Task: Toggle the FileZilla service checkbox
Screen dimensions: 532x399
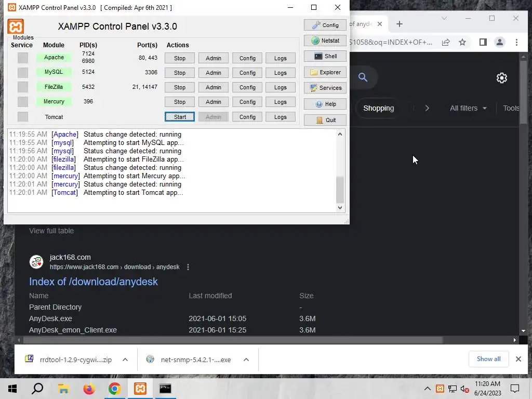Action: pyautogui.click(x=23, y=87)
